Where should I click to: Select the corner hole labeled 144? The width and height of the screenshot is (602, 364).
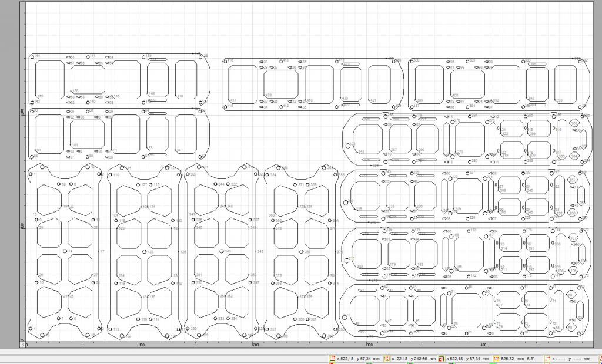click(x=32, y=58)
